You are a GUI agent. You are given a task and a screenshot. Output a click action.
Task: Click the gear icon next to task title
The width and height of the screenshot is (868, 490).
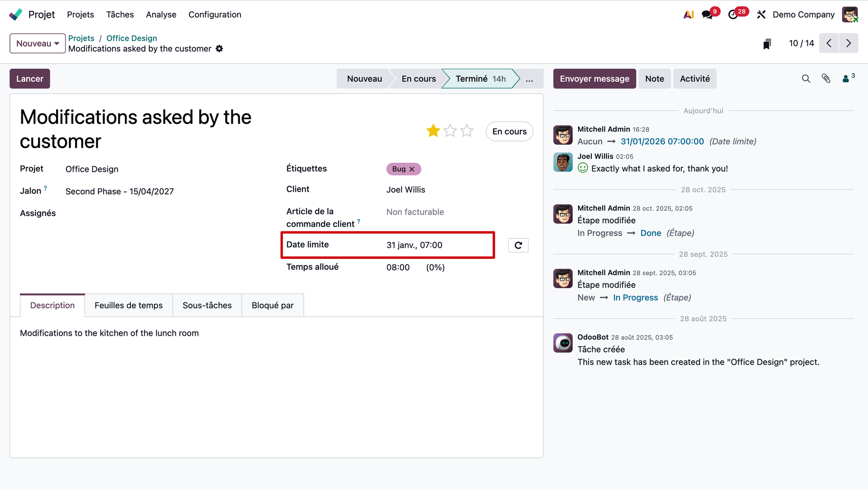point(219,49)
